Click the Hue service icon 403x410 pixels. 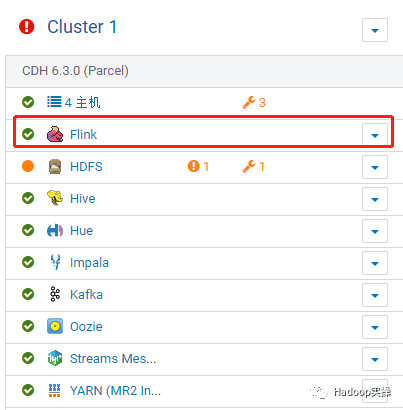tap(55, 230)
